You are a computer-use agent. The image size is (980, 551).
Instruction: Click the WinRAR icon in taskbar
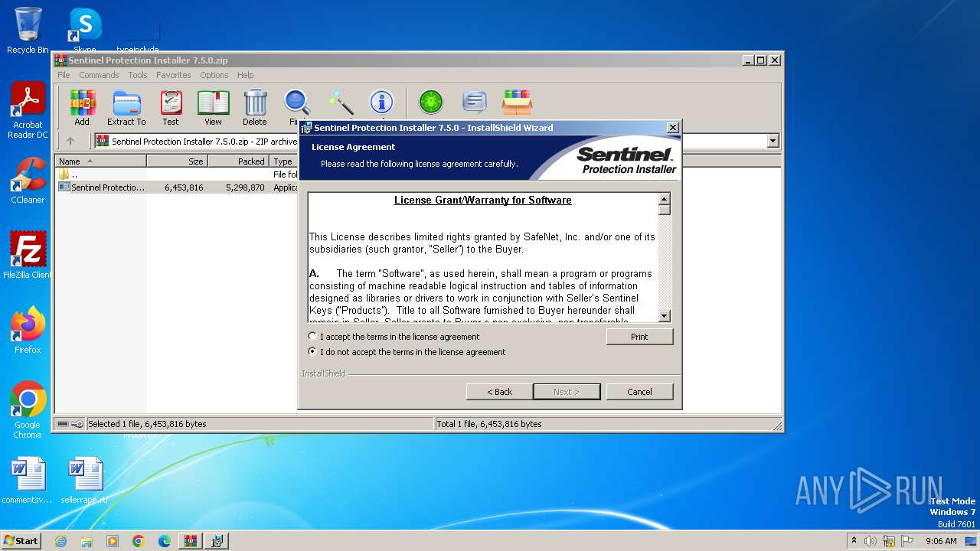[x=190, y=541]
